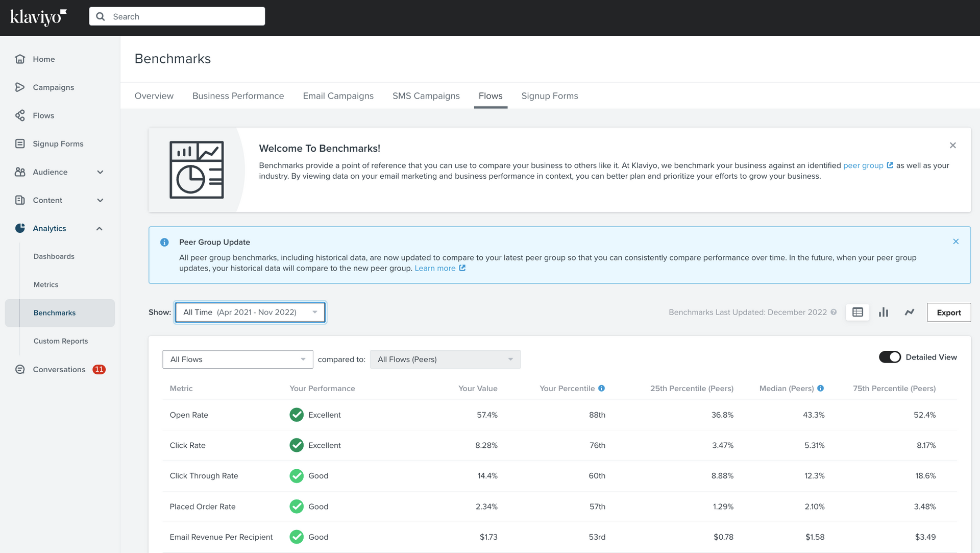
Task: Click the 25th Percentile (Peers) column header
Action: tap(692, 389)
